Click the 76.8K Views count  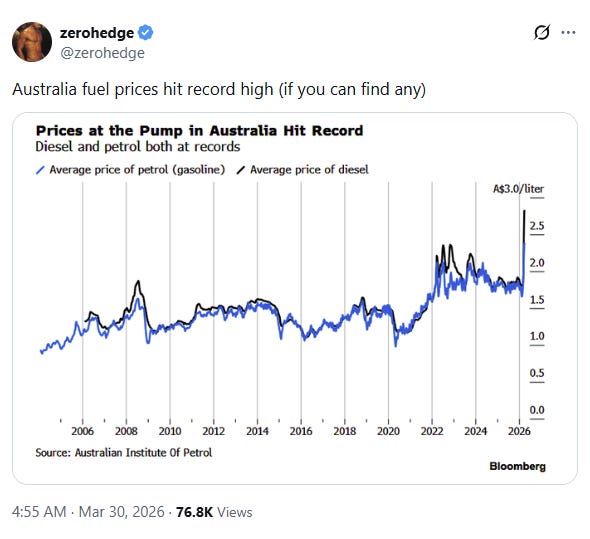(x=214, y=512)
